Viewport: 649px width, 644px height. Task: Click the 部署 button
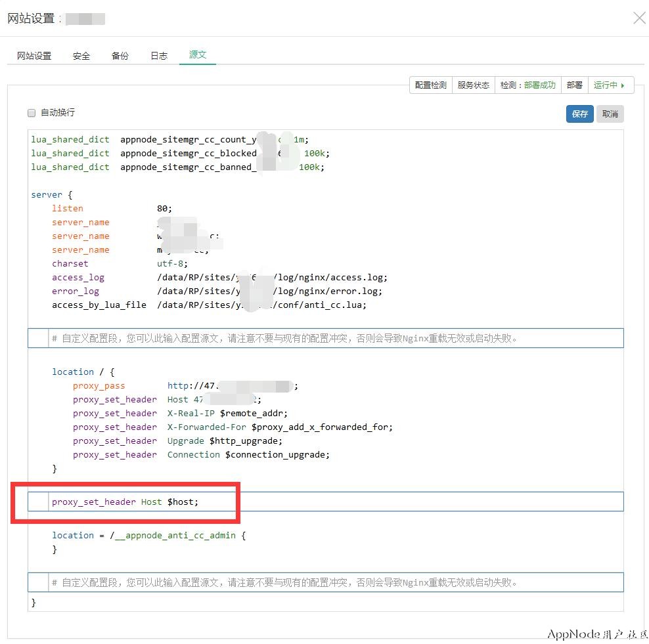(575, 85)
